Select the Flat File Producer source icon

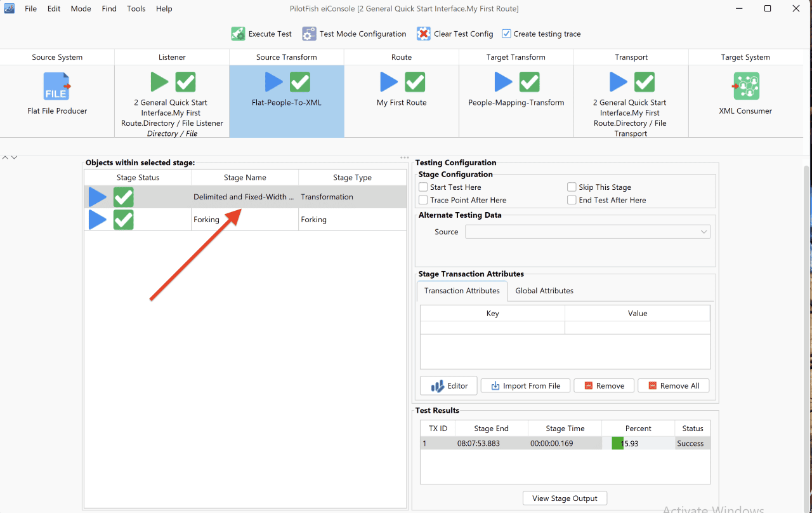coord(57,86)
